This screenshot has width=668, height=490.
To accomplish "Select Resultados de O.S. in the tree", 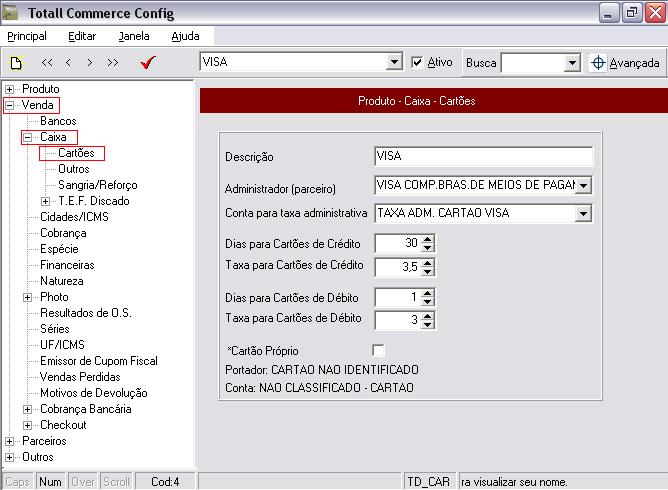I will tap(85, 313).
